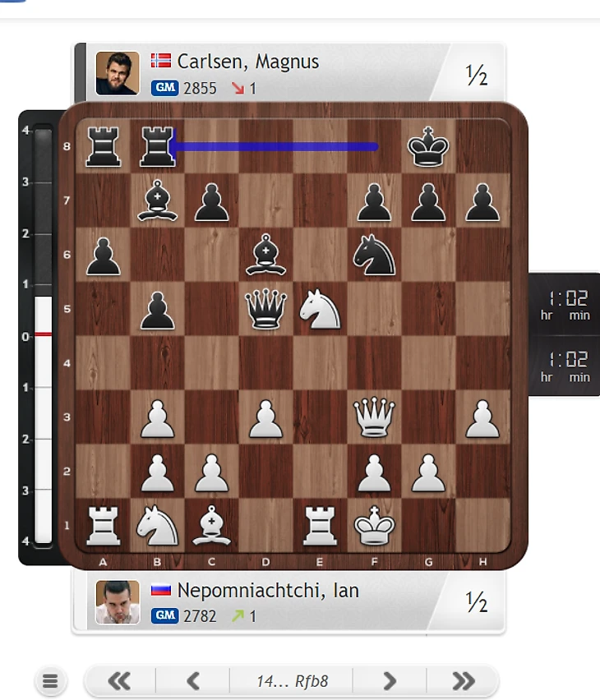Jump to the first move
Screen dimensions: 600x700
pos(119,681)
